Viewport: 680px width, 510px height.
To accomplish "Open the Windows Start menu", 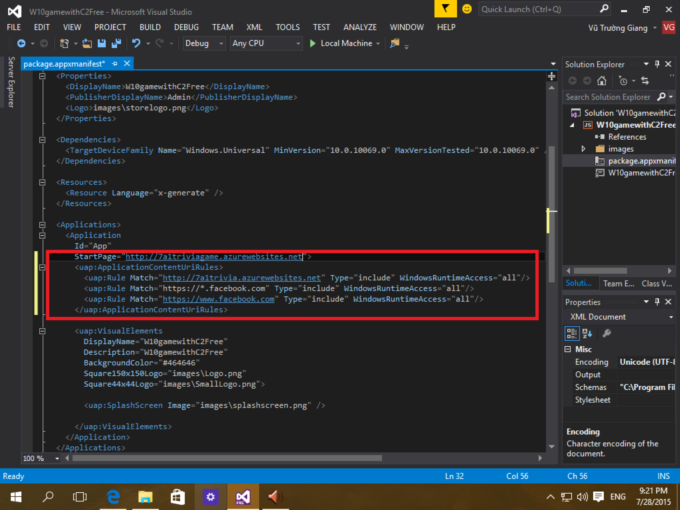I will [16, 497].
